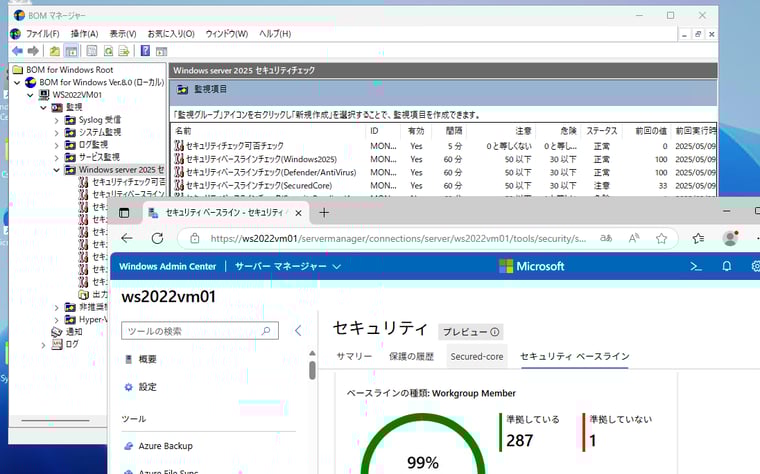Click the properties toolbar icon in BOM Manager
Viewport: 760px width, 474px height.
(92, 51)
